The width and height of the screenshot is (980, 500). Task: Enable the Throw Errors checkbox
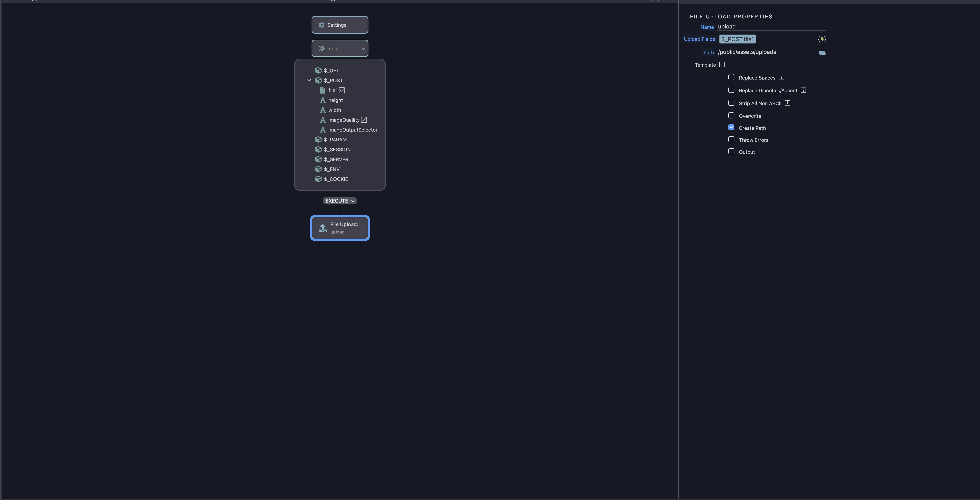pos(731,139)
